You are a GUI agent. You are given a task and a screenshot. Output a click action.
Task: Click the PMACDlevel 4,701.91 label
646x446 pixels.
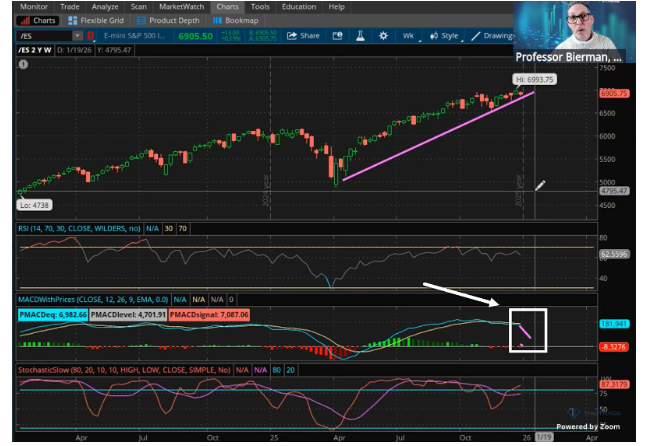click(128, 315)
